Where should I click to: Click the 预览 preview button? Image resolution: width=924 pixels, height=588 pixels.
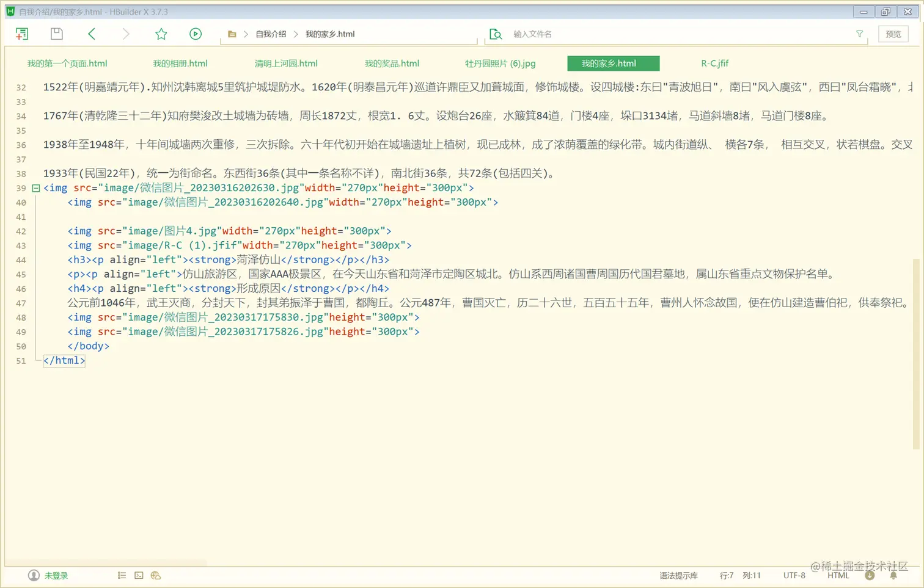pos(893,34)
